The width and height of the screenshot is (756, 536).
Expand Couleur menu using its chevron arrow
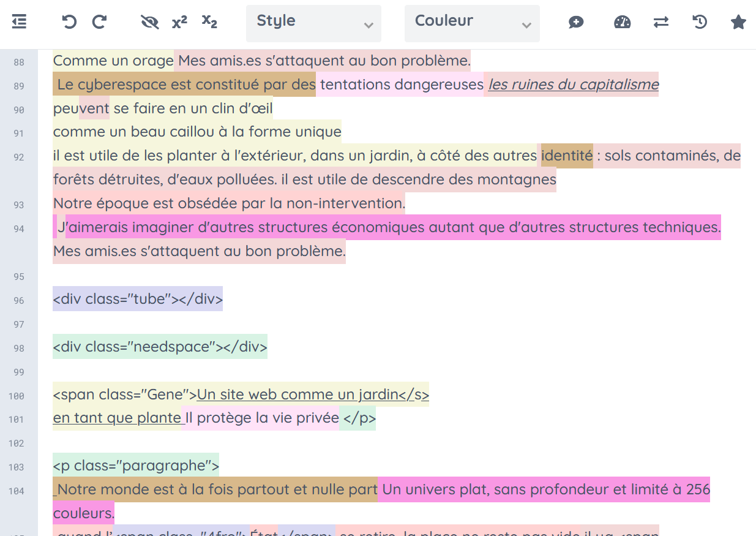(526, 25)
